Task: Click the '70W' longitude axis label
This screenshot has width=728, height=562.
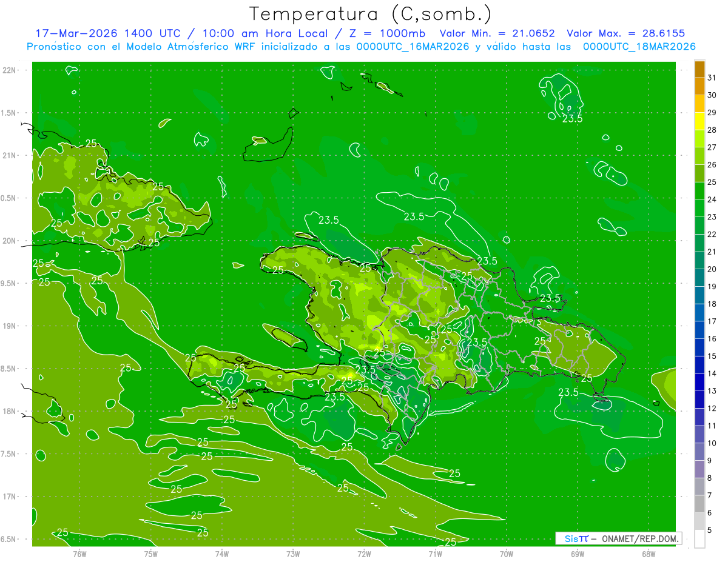Action: click(x=507, y=554)
